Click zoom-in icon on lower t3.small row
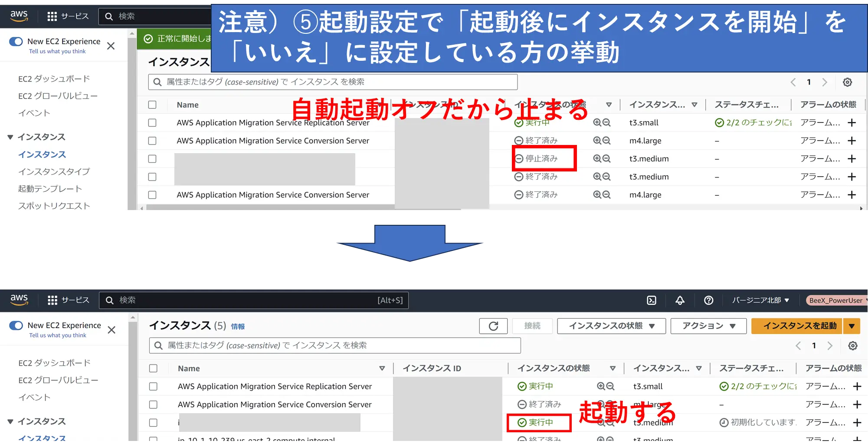This screenshot has height=444, width=868. pos(601,386)
